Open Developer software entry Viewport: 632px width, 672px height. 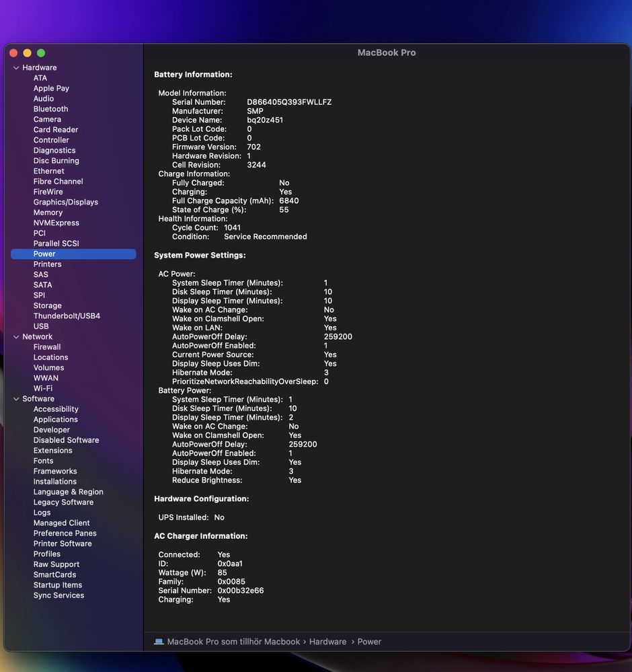pyautogui.click(x=51, y=430)
